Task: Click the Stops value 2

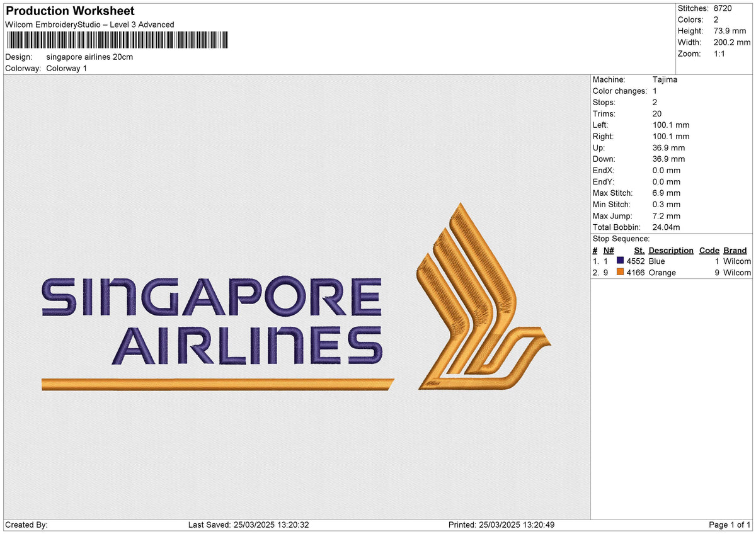Action: pyautogui.click(x=655, y=103)
